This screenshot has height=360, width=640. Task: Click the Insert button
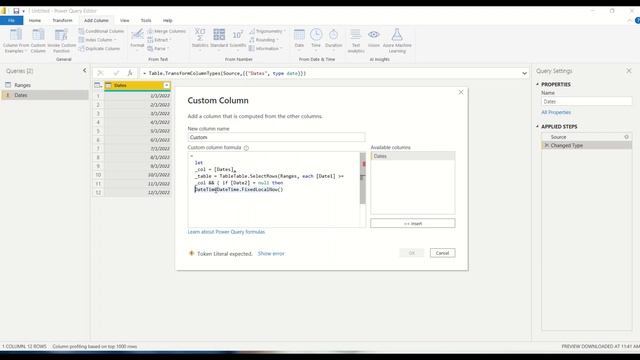(x=413, y=223)
